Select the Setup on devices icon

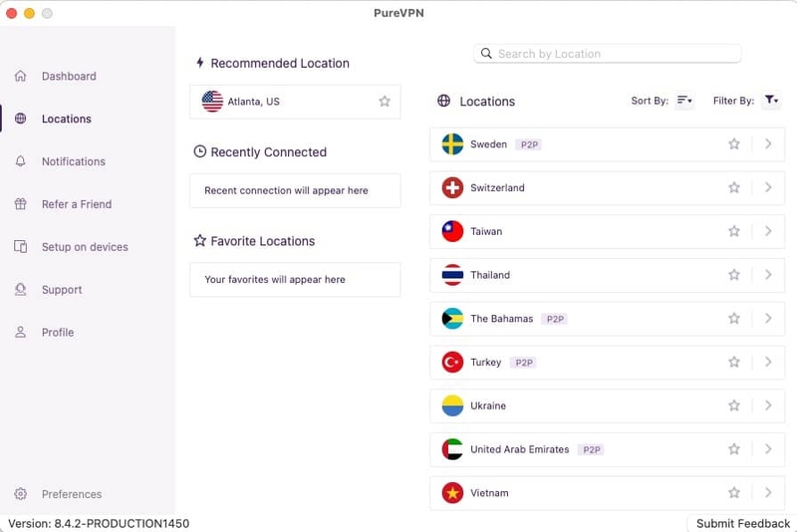pos(20,246)
